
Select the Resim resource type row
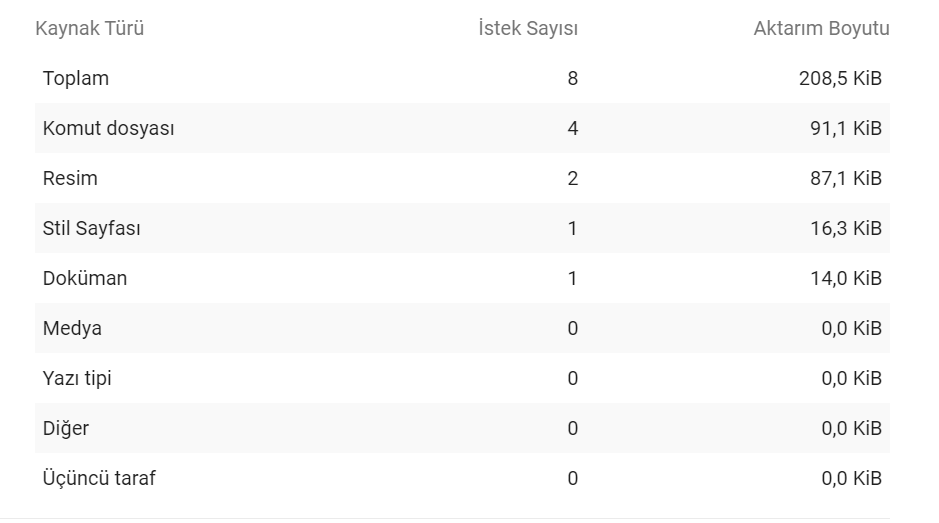pyautogui.click(x=462, y=178)
